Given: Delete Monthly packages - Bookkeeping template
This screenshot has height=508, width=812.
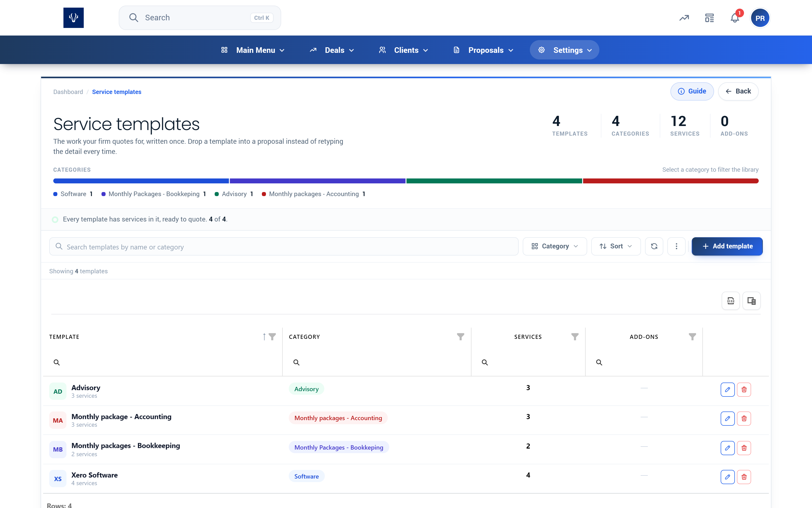Looking at the screenshot, I should point(744,448).
